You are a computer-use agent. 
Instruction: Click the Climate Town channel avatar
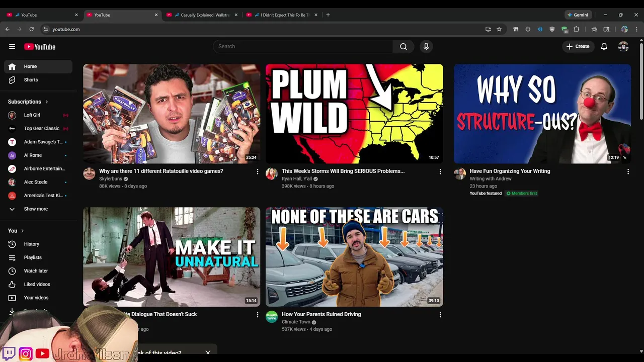coord(272,317)
